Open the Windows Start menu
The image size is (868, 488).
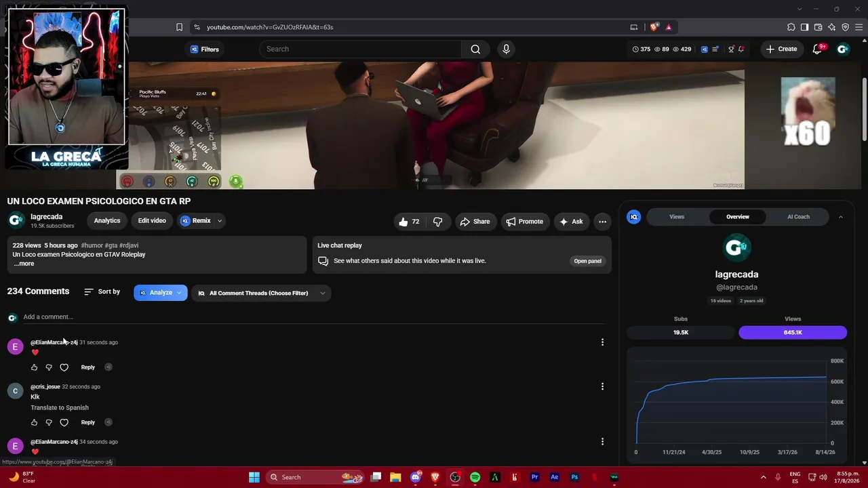click(254, 477)
